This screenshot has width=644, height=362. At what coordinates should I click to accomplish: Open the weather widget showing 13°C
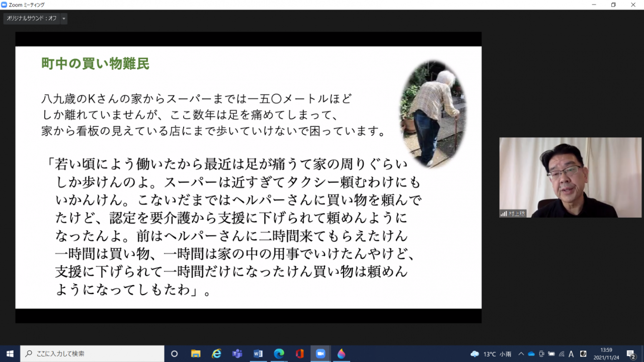click(491, 354)
